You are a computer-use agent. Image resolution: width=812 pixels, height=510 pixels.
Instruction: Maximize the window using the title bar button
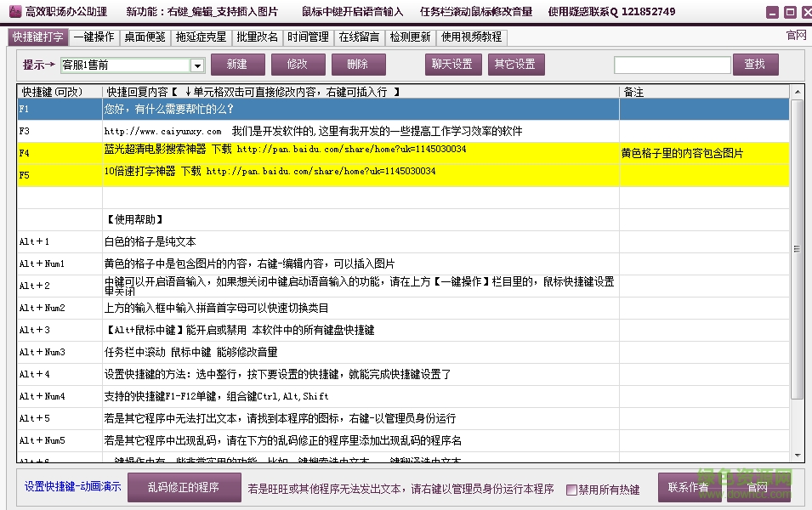pyautogui.click(x=788, y=13)
